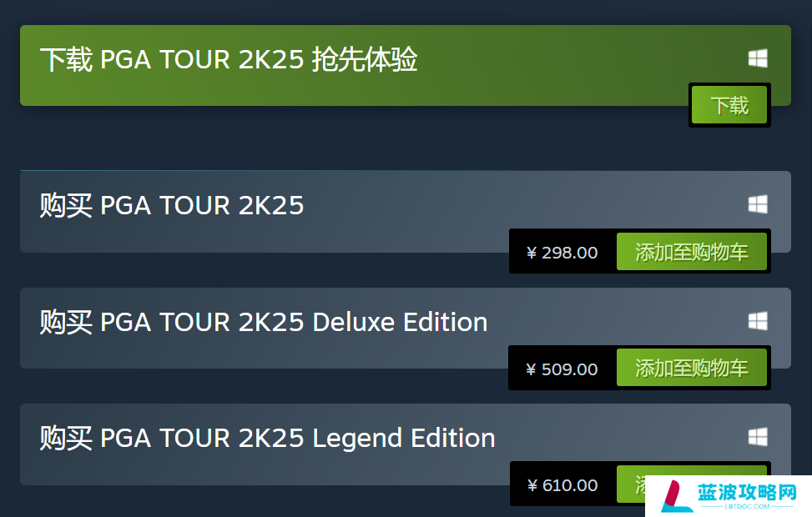The width and height of the screenshot is (812, 517).
Task: Open the 下载 PGA TOUR 2K25 抢先体验 title
Action: [229, 59]
